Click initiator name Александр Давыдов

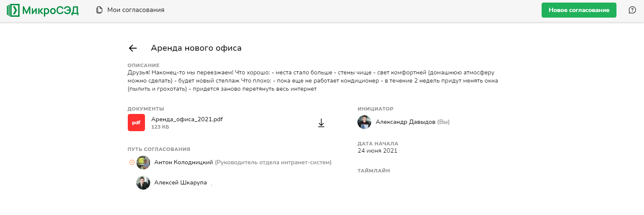pos(406,122)
